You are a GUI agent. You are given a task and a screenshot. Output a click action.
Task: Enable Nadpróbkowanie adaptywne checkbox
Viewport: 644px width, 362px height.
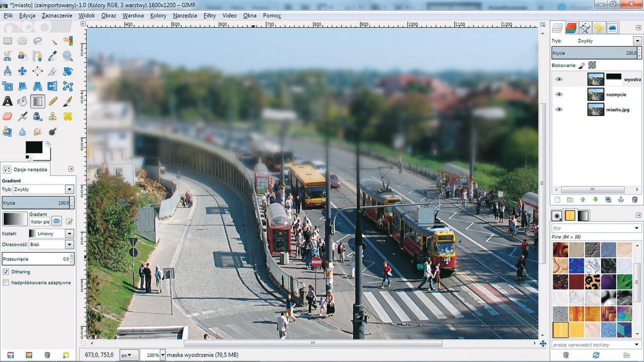click(6, 283)
